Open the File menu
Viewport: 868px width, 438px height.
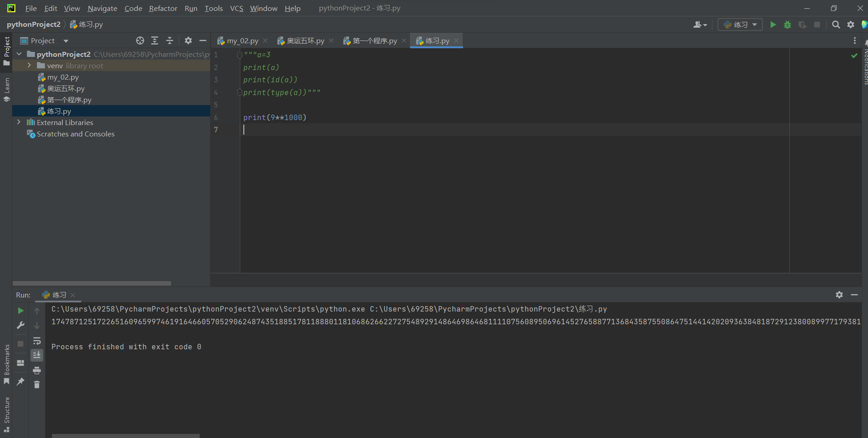tap(31, 8)
